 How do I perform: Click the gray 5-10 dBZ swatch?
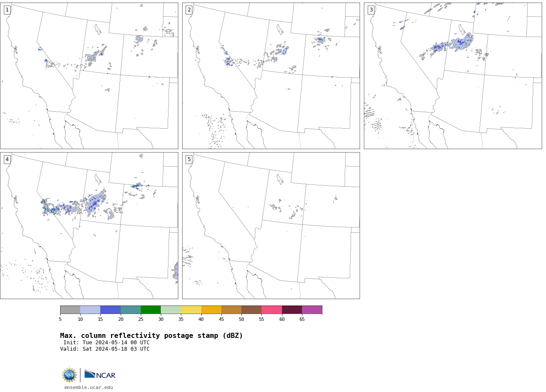(x=70, y=310)
